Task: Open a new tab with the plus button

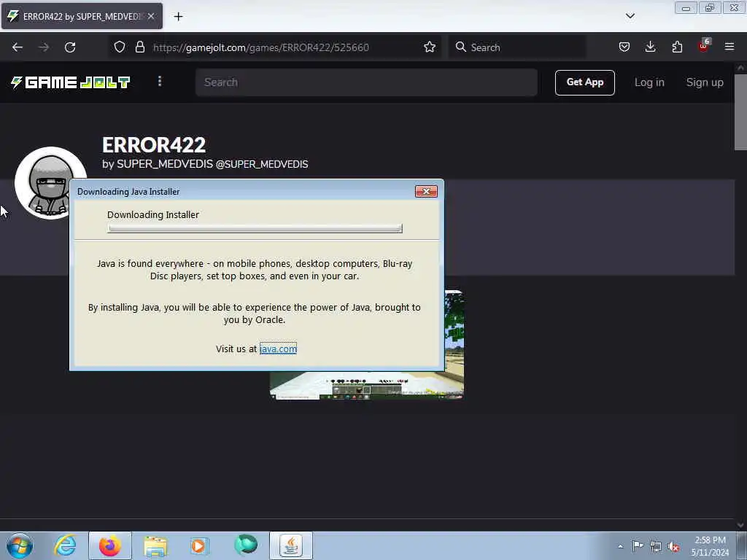Action: [178, 17]
